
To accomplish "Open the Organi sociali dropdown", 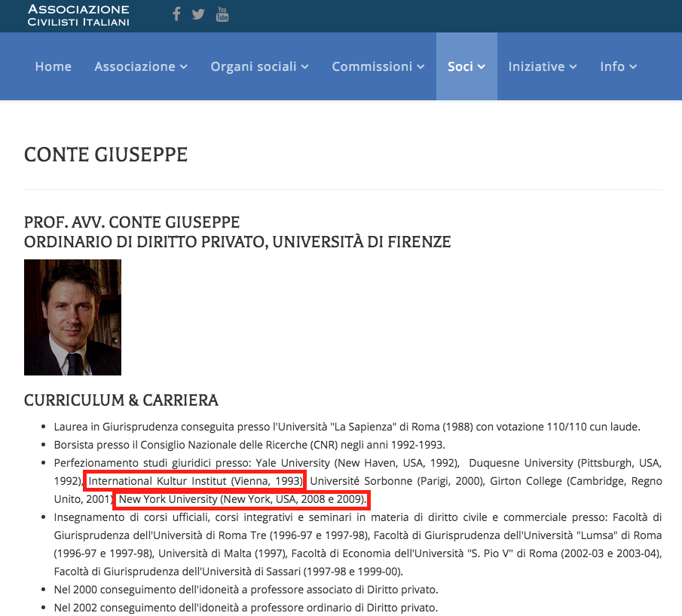I will pos(260,66).
